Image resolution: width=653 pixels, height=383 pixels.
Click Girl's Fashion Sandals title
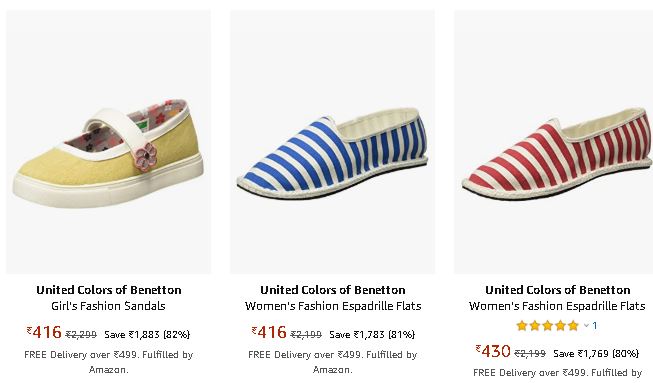click(x=108, y=306)
